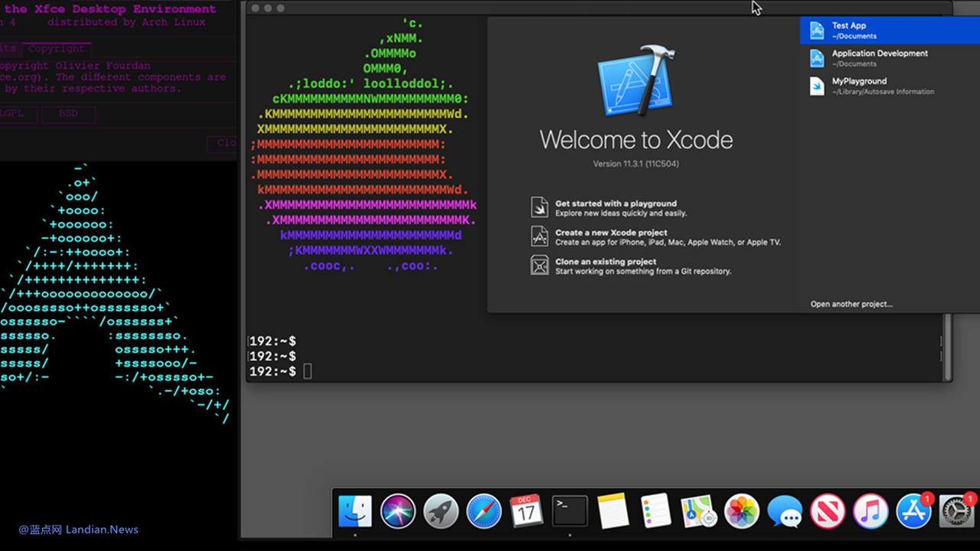Click the active terminal prompt cursor line
Image resolution: width=980 pixels, height=551 pixels.
point(280,371)
